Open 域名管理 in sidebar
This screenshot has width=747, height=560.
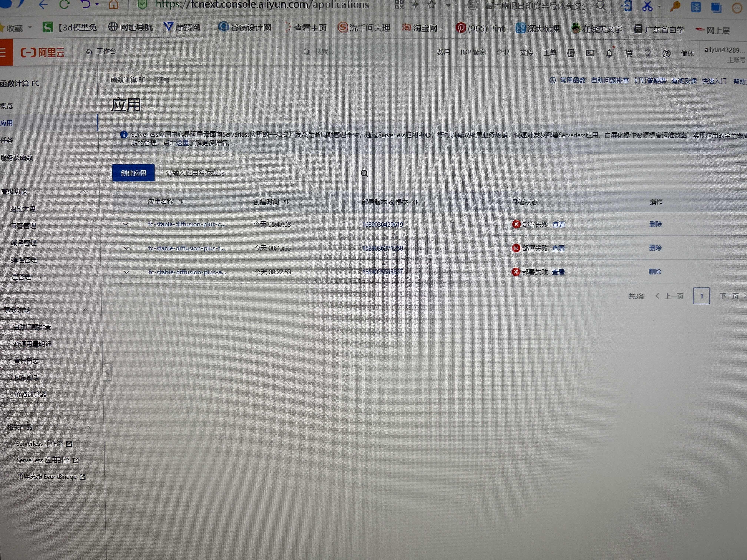[x=23, y=243]
